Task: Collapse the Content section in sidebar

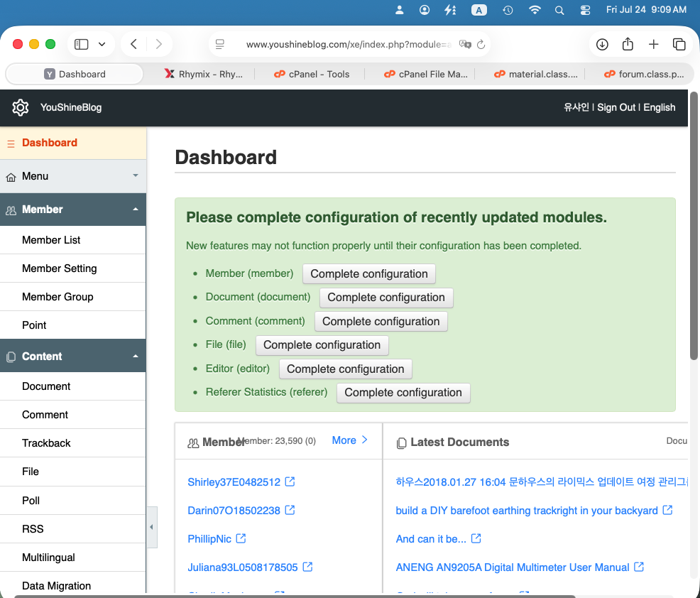Action: [x=73, y=356]
